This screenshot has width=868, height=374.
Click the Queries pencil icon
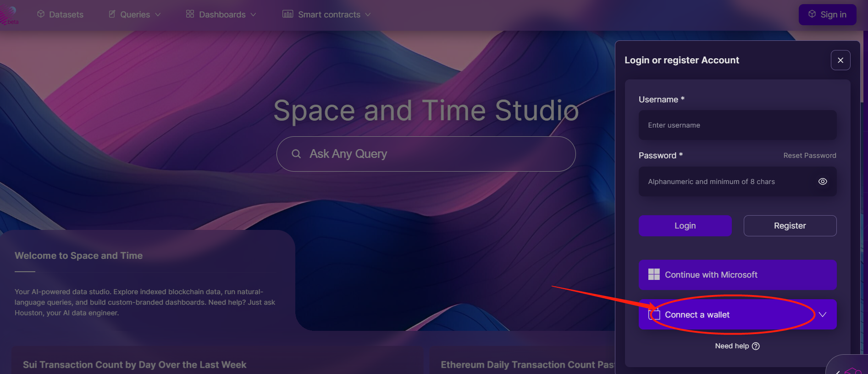tap(112, 14)
